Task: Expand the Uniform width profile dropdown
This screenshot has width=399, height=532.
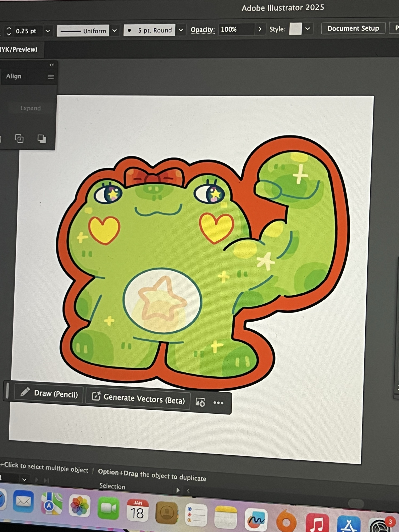Action: (x=115, y=31)
